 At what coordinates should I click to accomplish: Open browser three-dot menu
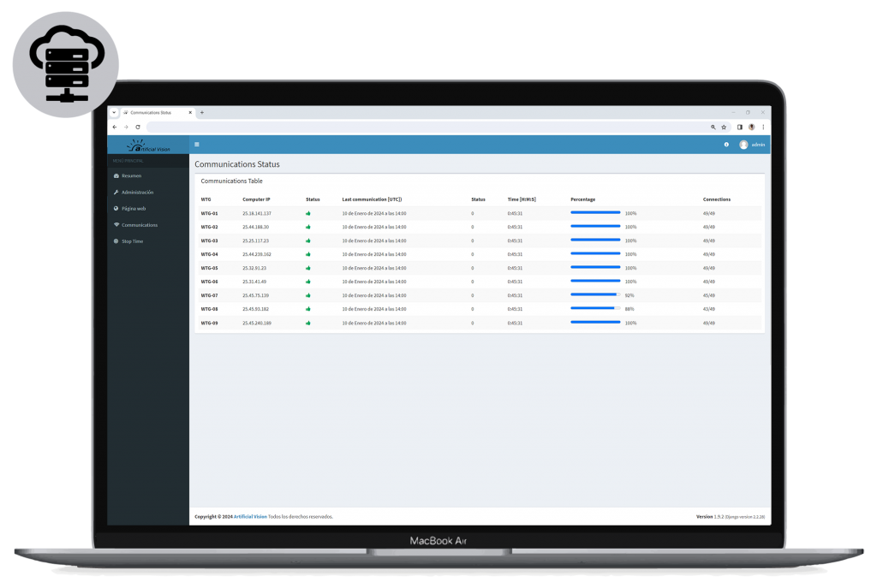pyautogui.click(x=763, y=127)
